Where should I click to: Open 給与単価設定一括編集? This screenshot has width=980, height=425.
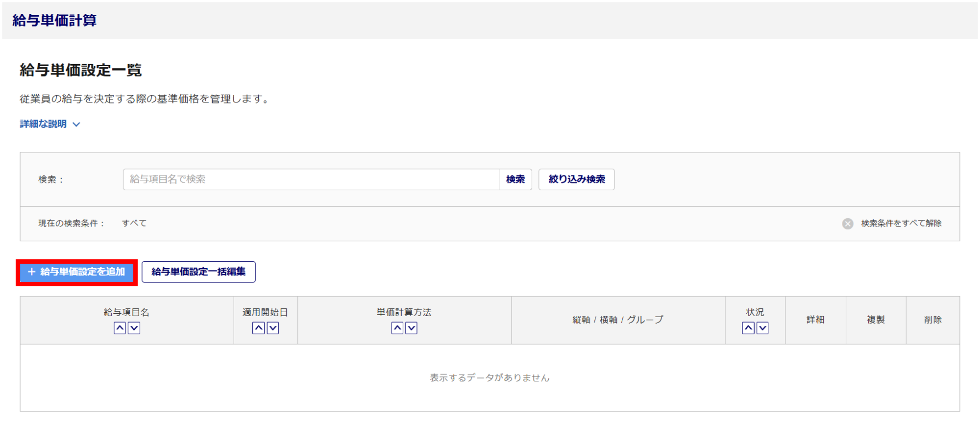(x=198, y=272)
